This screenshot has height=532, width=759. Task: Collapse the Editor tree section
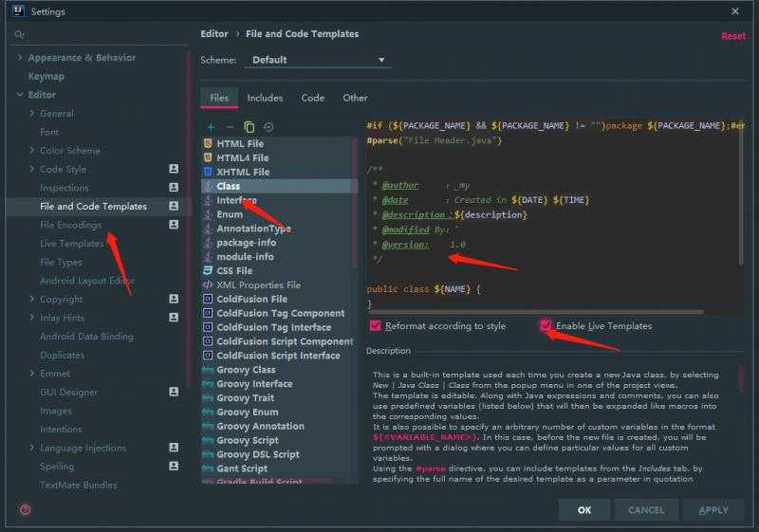click(20, 95)
